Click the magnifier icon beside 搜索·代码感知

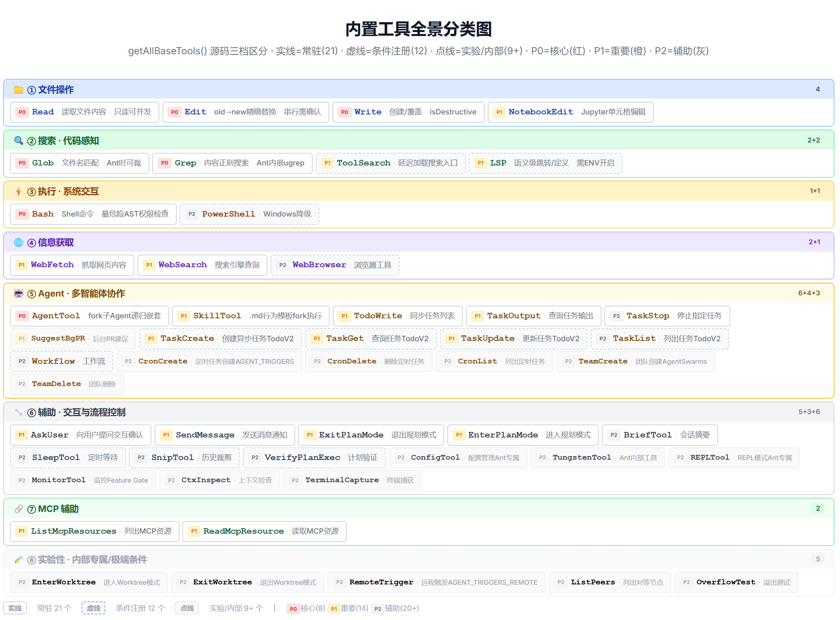(19, 141)
